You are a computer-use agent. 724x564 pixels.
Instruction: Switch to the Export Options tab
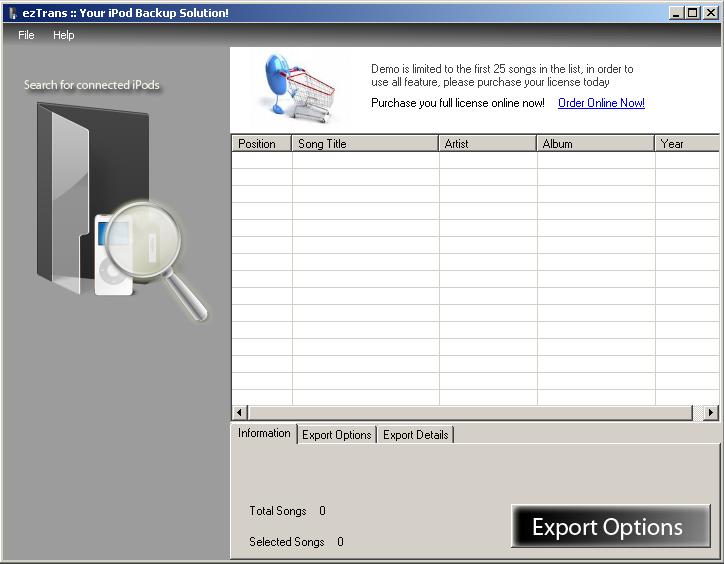pos(337,435)
